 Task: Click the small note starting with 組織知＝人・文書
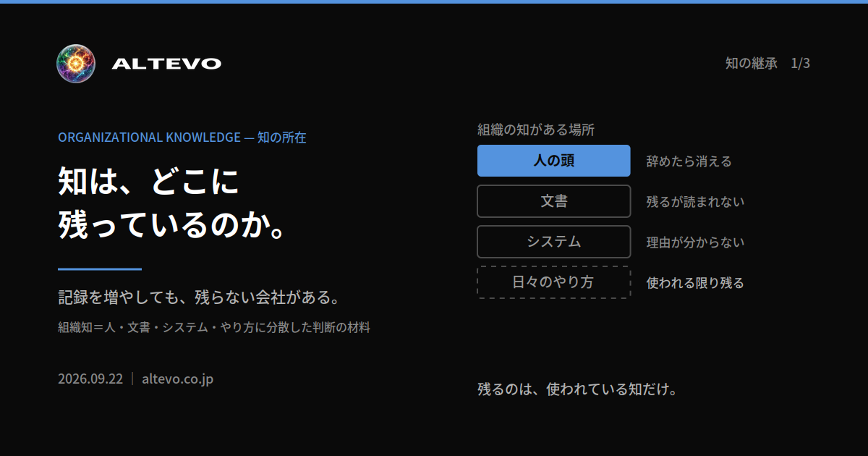[x=214, y=327]
